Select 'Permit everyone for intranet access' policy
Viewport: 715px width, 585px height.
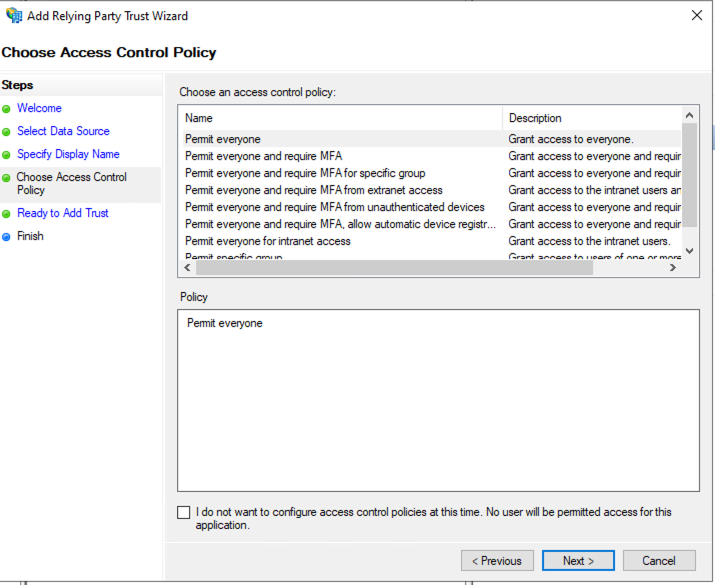[431, 241]
